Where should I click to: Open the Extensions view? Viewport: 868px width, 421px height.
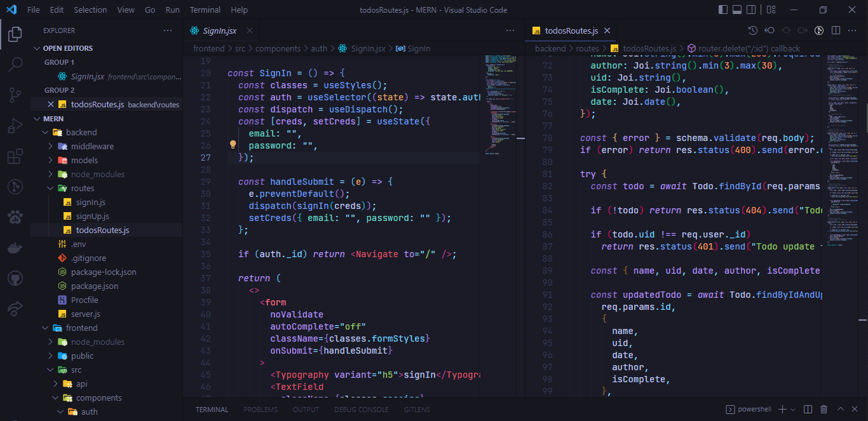coord(15,156)
